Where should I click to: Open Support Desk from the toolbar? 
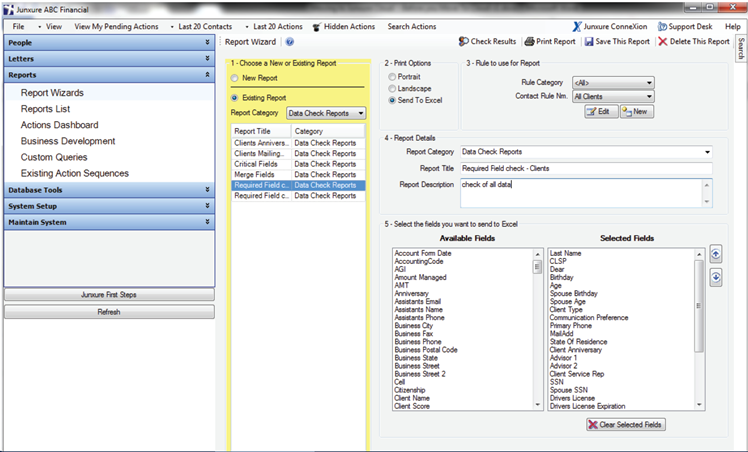[x=685, y=27]
